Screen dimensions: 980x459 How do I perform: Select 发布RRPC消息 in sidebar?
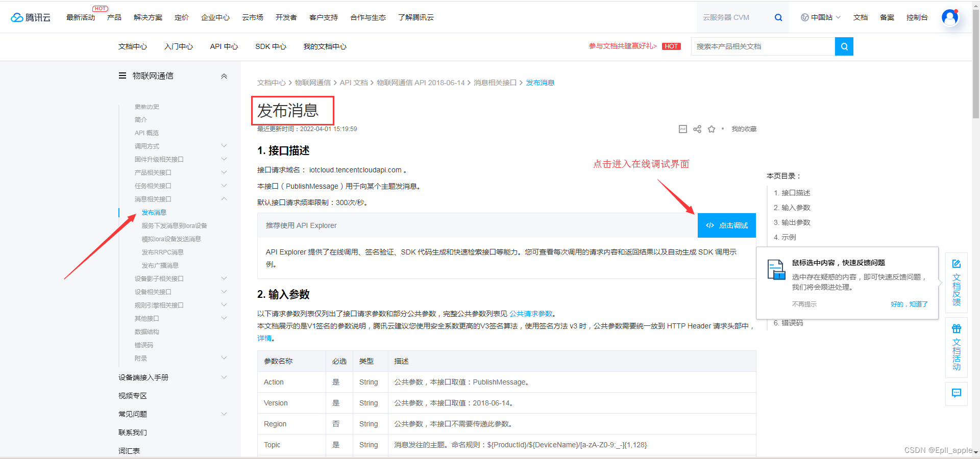coord(163,252)
